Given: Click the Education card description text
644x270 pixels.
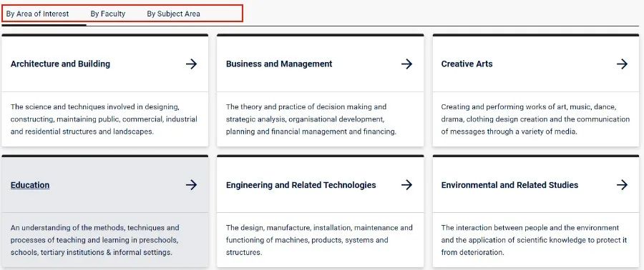Looking at the screenshot, I should coord(95,240).
